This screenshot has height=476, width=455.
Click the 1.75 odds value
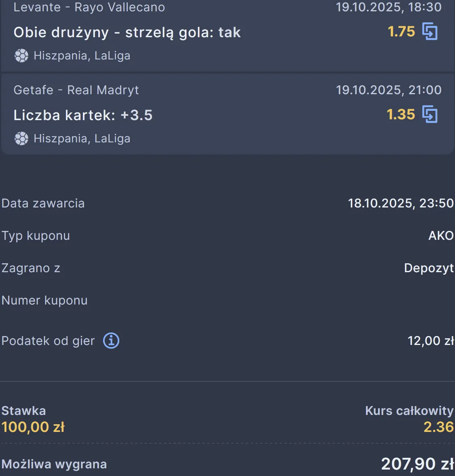click(x=401, y=32)
